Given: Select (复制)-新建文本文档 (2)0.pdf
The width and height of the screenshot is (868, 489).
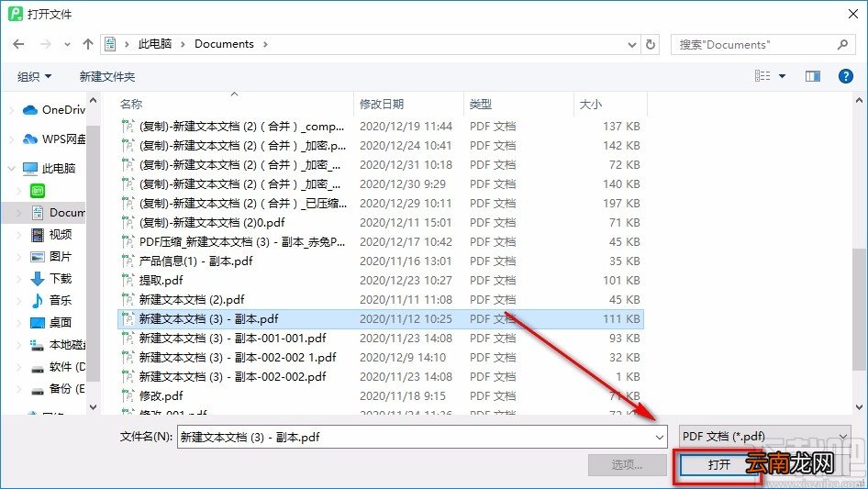Looking at the screenshot, I should (381, 223).
